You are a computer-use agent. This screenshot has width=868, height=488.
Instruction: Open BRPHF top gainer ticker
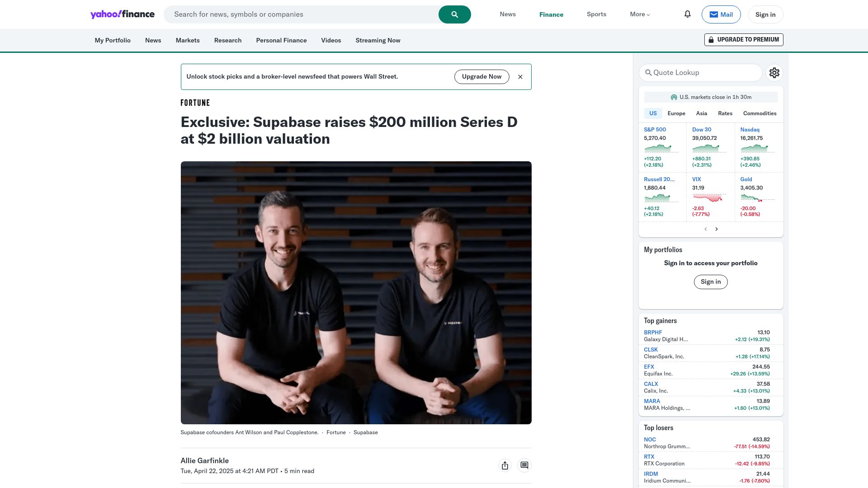[x=653, y=333]
